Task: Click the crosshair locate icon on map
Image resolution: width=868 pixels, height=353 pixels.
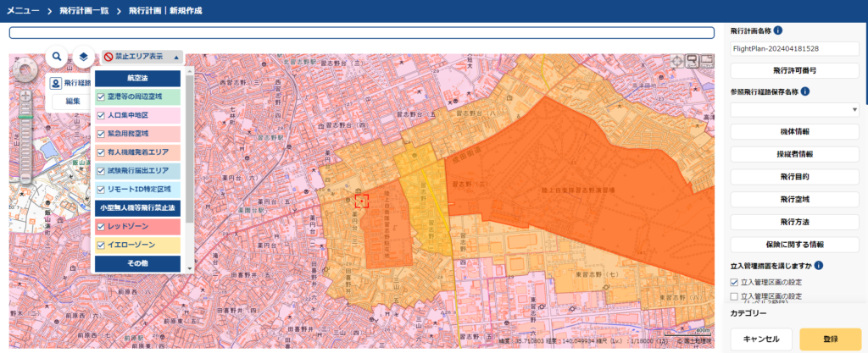Action: pyautogui.click(x=676, y=61)
